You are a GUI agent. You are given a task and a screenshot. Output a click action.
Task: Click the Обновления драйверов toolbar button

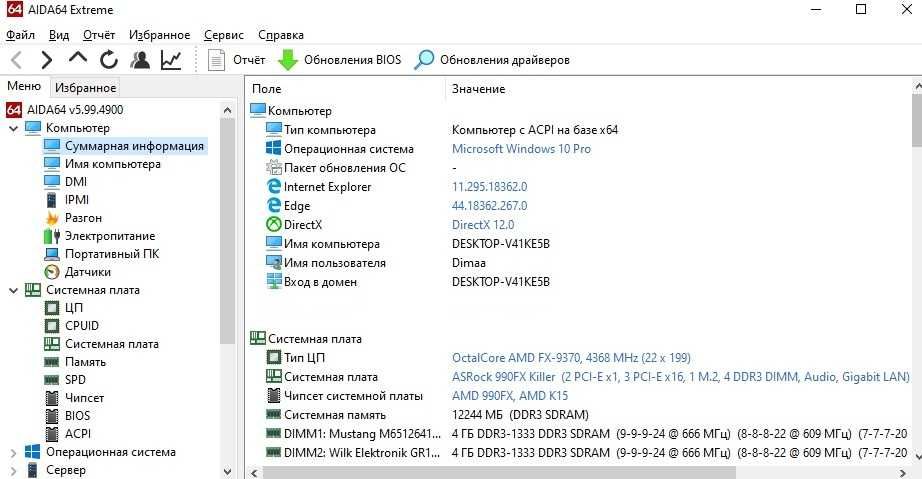pos(492,60)
